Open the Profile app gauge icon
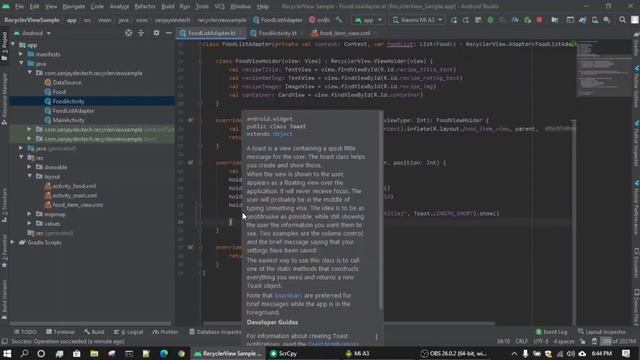Image resolution: width=640 pixels, height=360 pixels. click(515, 20)
